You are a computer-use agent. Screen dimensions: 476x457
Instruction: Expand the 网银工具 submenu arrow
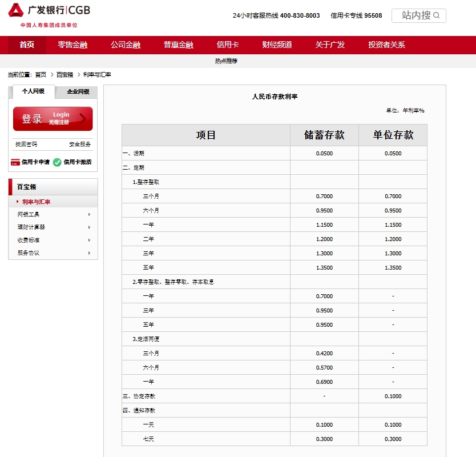(89, 215)
